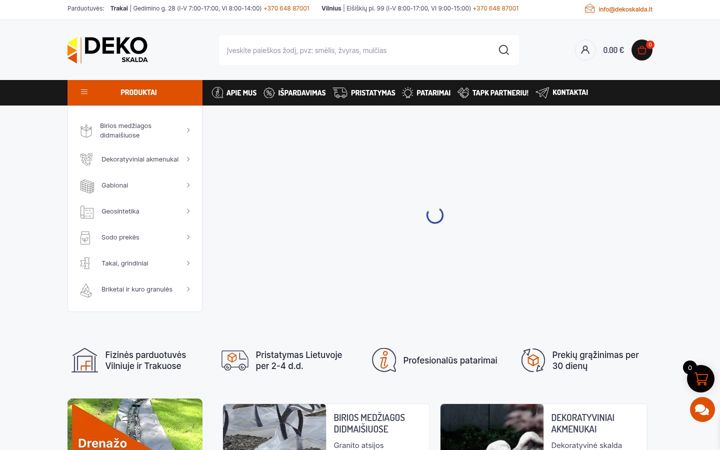Open Takai, grindiniai category link
The width and height of the screenshot is (720, 450).
(x=125, y=264)
